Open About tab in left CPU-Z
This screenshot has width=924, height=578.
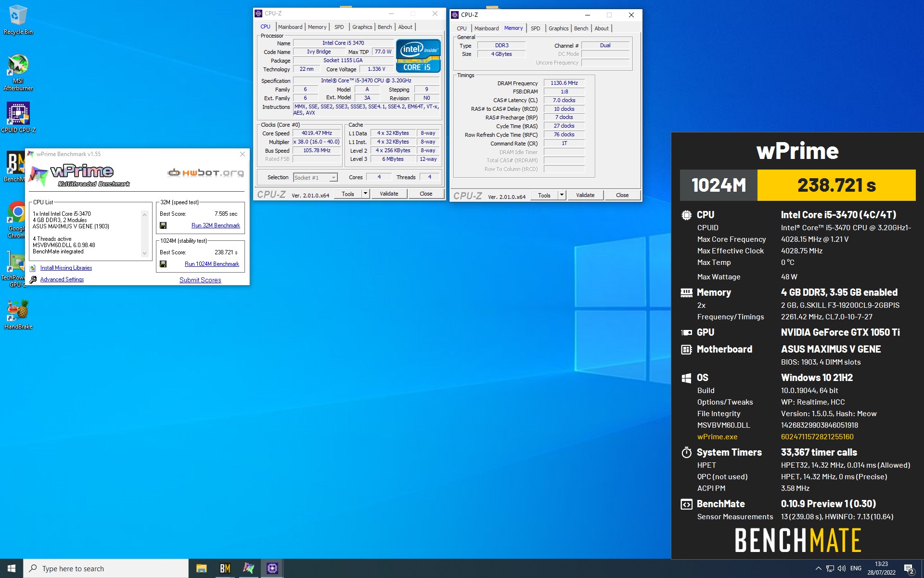405,27
